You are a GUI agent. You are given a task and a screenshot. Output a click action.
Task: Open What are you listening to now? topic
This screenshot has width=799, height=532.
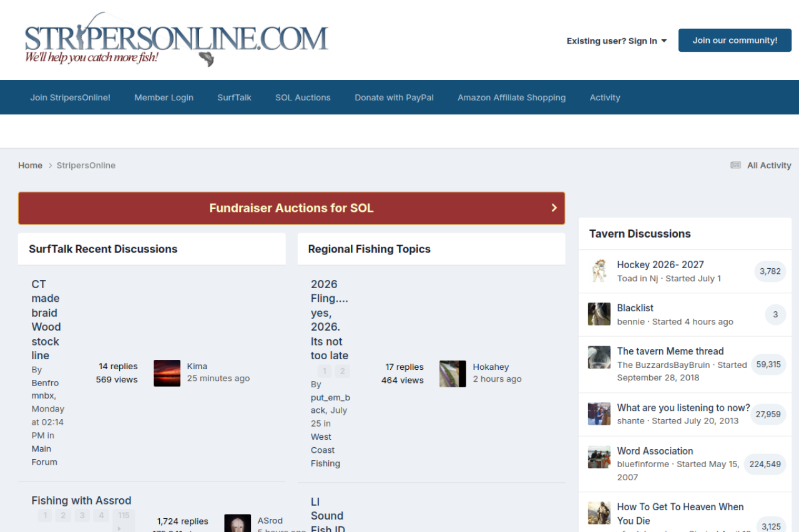coord(684,408)
